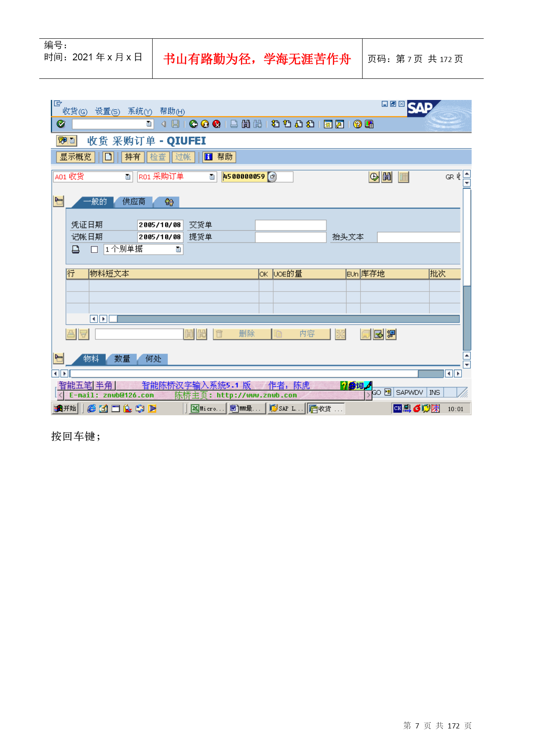Open the R01 采购订单 reference dropdown
The image size is (535, 756).
click(x=212, y=177)
